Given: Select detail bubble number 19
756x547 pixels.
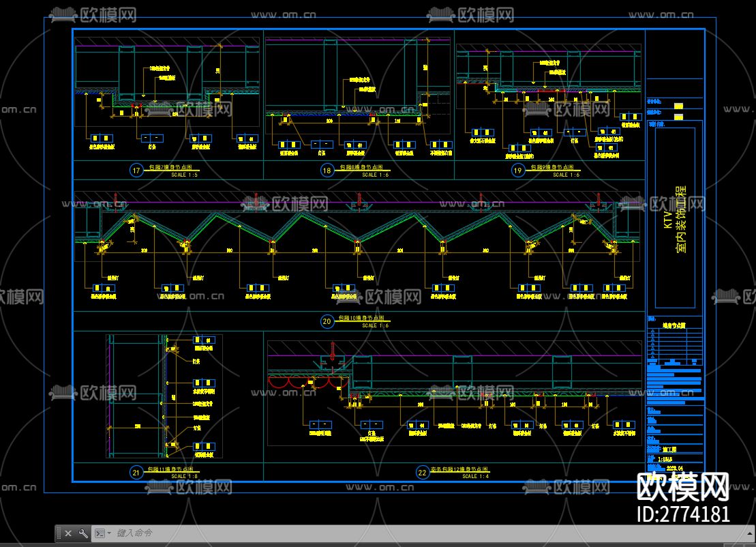Looking at the screenshot, I should [x=518, y=171].
